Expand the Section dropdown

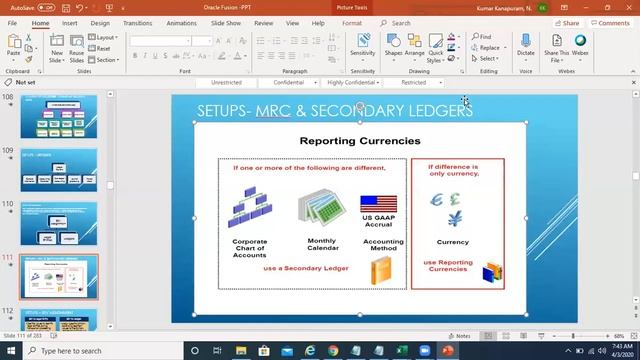point(104,60)
